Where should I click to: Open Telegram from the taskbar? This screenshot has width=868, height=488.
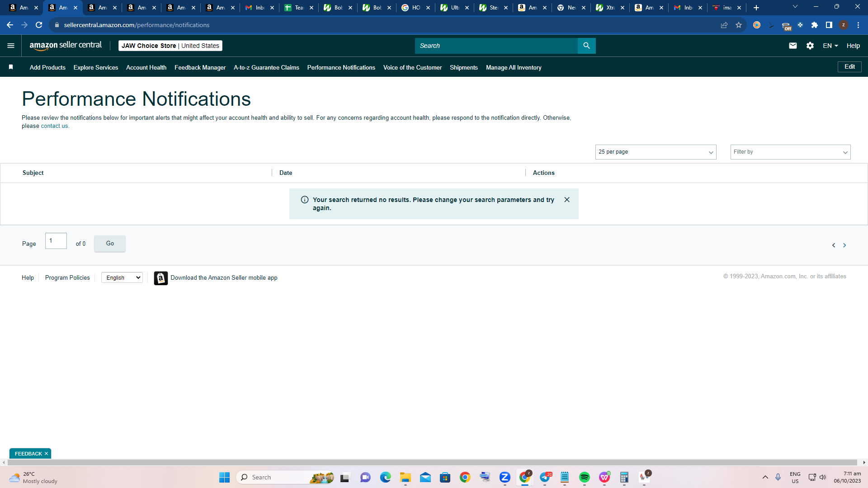pos(545,477)
